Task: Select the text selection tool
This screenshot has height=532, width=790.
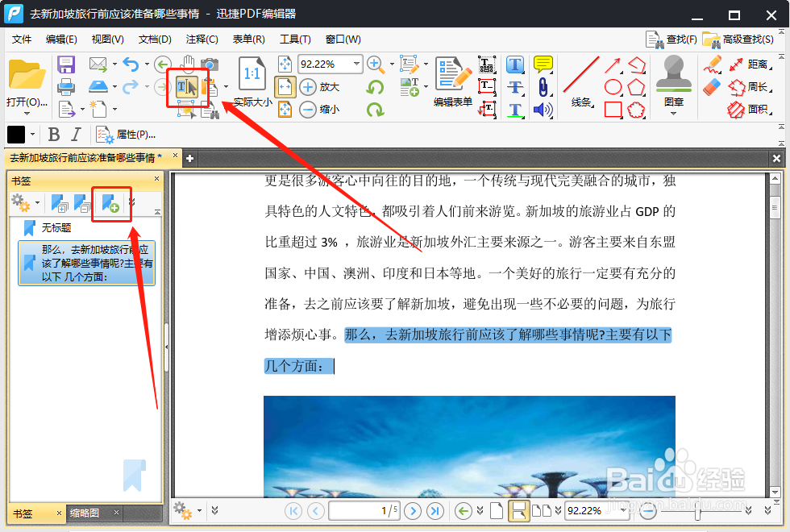Action: coord(188,86)
